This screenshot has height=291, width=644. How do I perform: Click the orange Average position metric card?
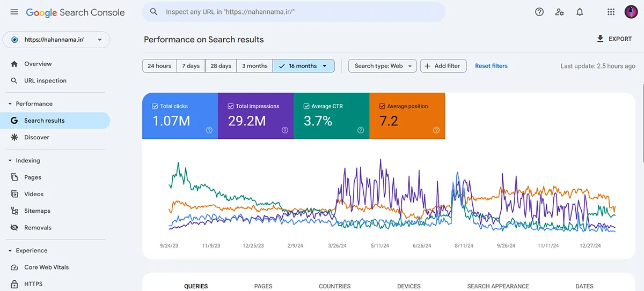[x=407, y=116]
